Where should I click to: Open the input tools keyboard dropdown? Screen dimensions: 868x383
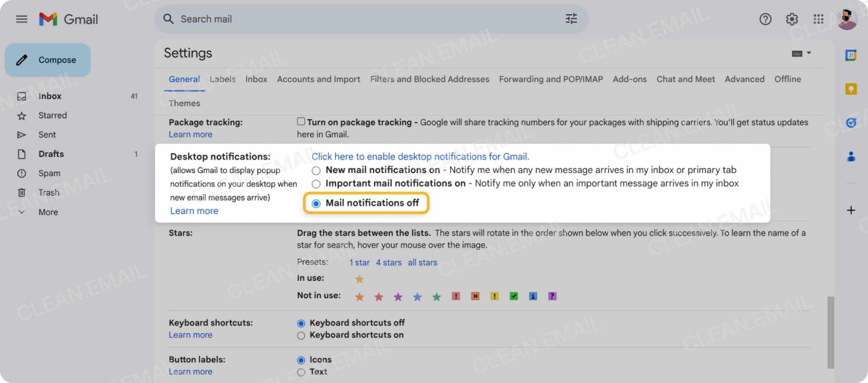click(x=801, y=53)
